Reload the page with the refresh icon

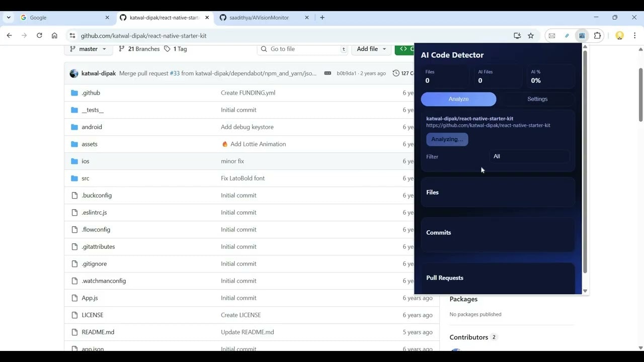point(39,36)
